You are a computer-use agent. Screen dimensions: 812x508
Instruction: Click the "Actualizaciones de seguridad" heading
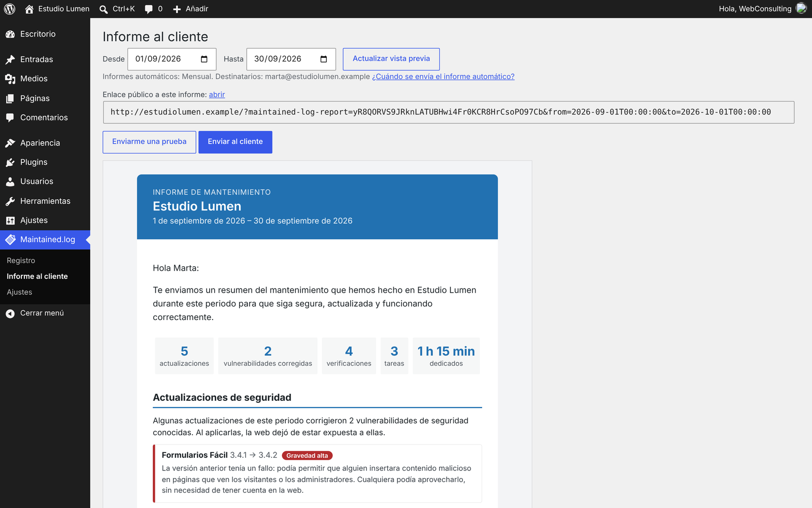pos(222,397)
